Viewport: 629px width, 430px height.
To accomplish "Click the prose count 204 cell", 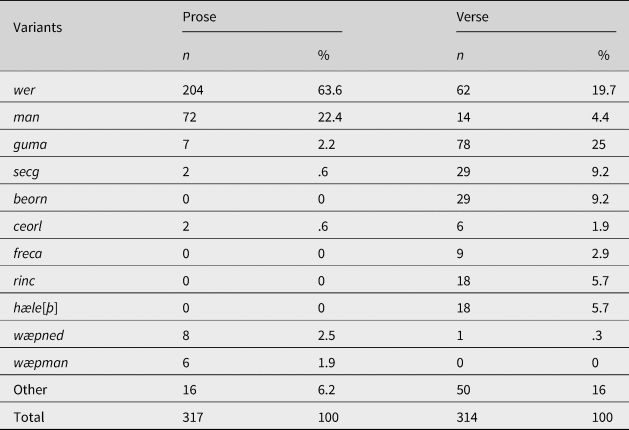I will (191, 90).
